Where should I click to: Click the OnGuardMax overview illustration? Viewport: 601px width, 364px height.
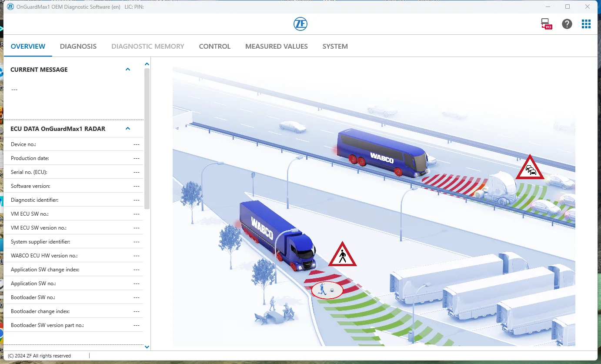pyautogui.click(x=374, y=206)
